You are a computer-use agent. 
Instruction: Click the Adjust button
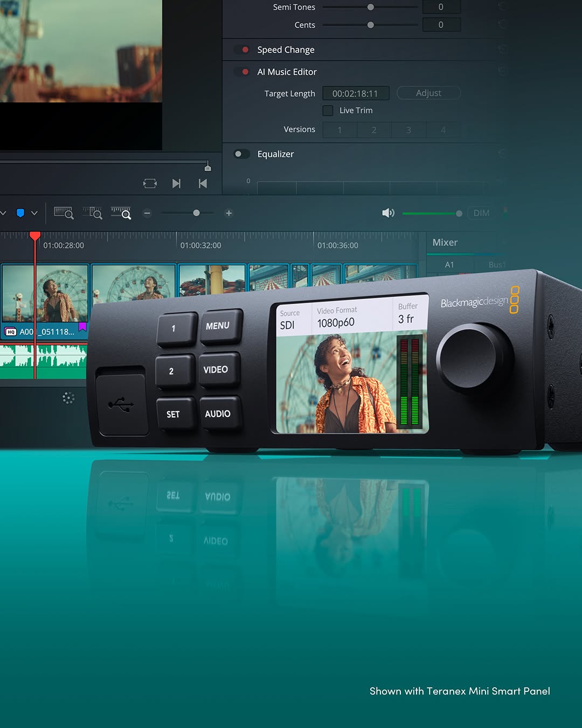pos(428,93)
